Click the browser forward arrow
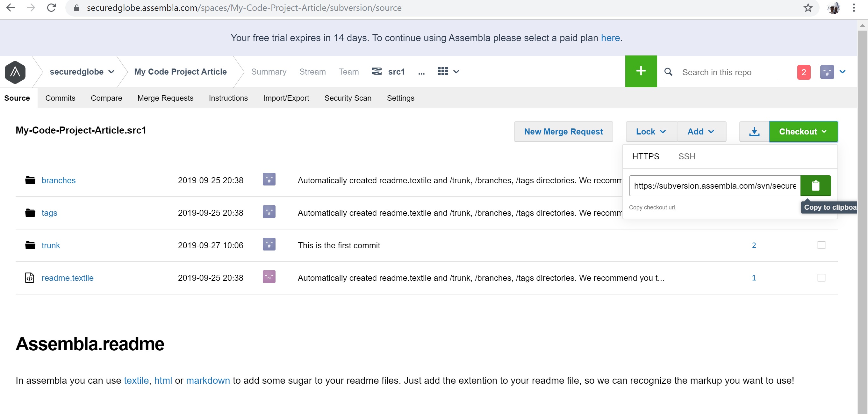Viewport: 868px width, 414px height. [x=31, y=8]
